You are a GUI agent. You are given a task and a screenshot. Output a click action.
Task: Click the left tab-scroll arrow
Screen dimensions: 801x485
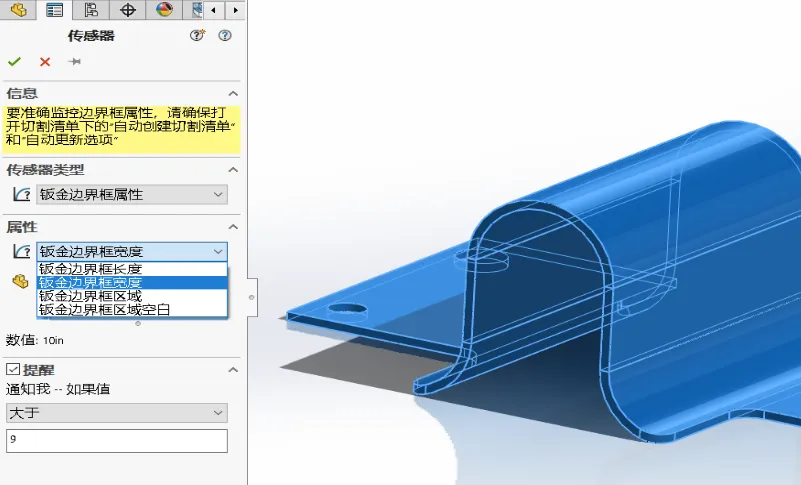pyautogui.click(x=214, y=10)
